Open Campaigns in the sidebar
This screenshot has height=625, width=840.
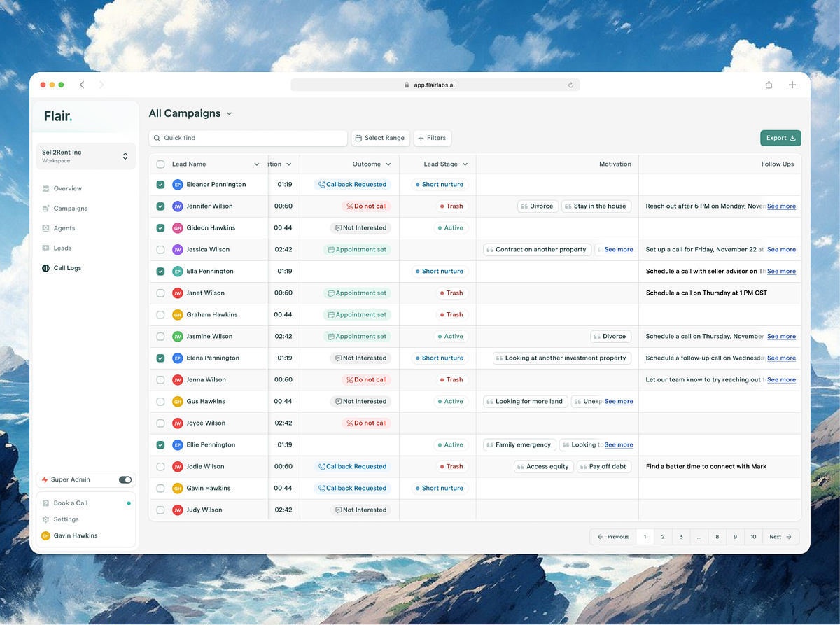pos(71,209)
